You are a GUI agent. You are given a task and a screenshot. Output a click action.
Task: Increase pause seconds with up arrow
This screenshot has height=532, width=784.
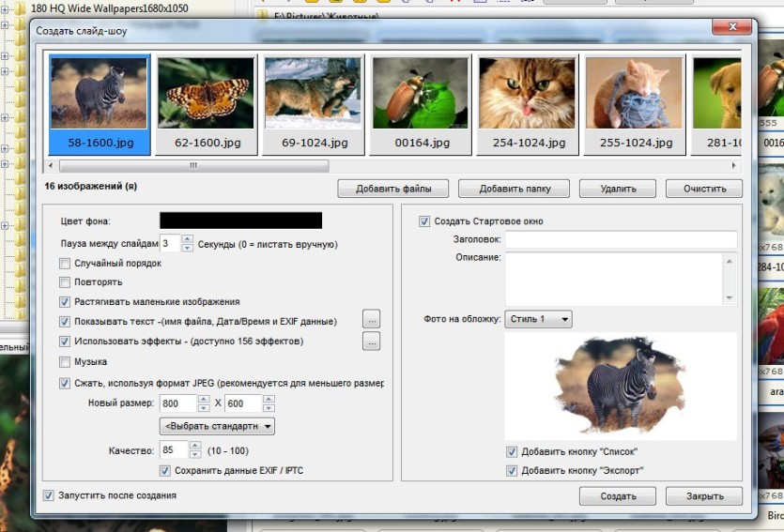187,238
